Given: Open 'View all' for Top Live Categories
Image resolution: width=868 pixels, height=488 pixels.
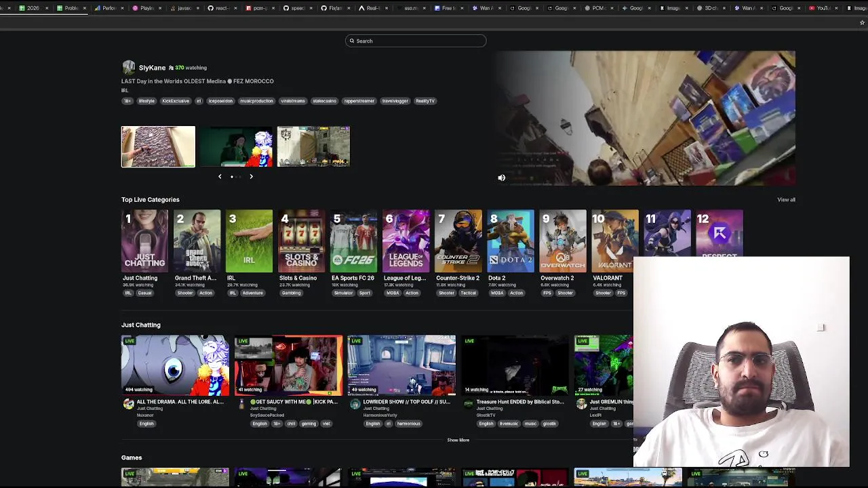Looking at the screenshot, I should coord(786,199).
